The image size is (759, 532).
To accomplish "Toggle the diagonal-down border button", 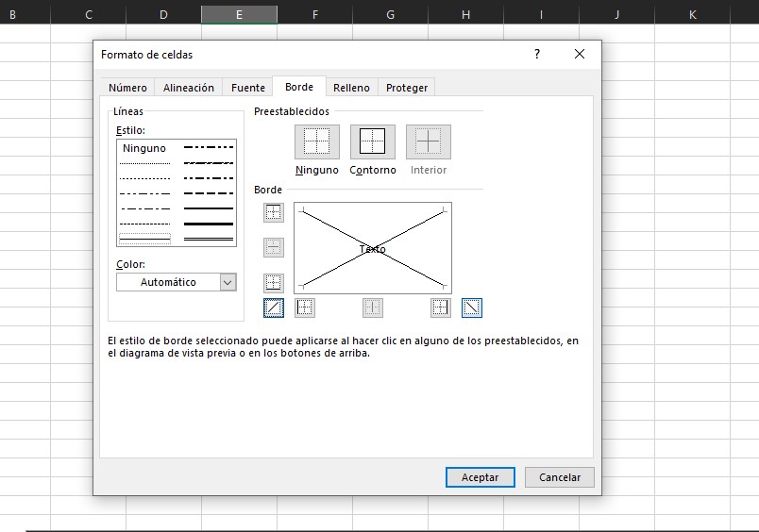I will pyautogui.click(x=472, y=308).
